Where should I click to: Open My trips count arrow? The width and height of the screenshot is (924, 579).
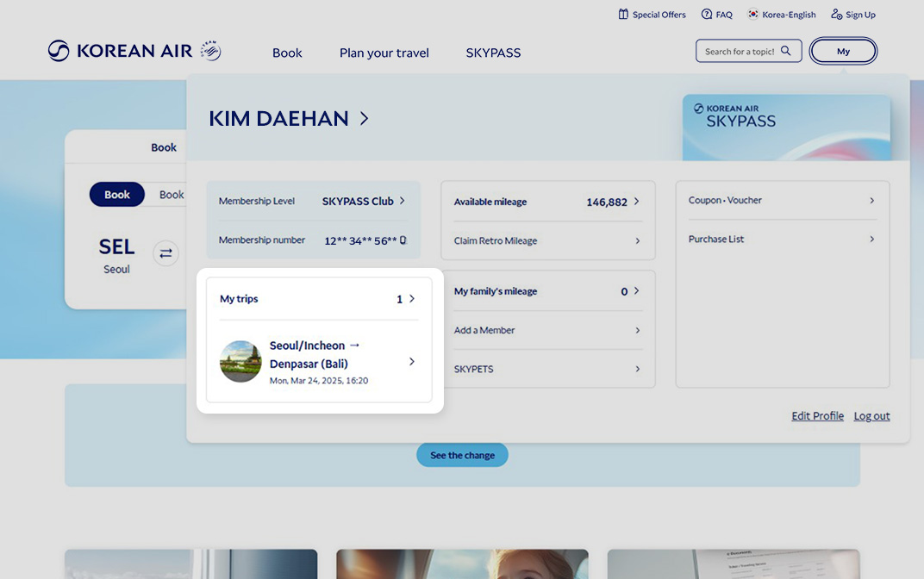(x=412, y=299)
